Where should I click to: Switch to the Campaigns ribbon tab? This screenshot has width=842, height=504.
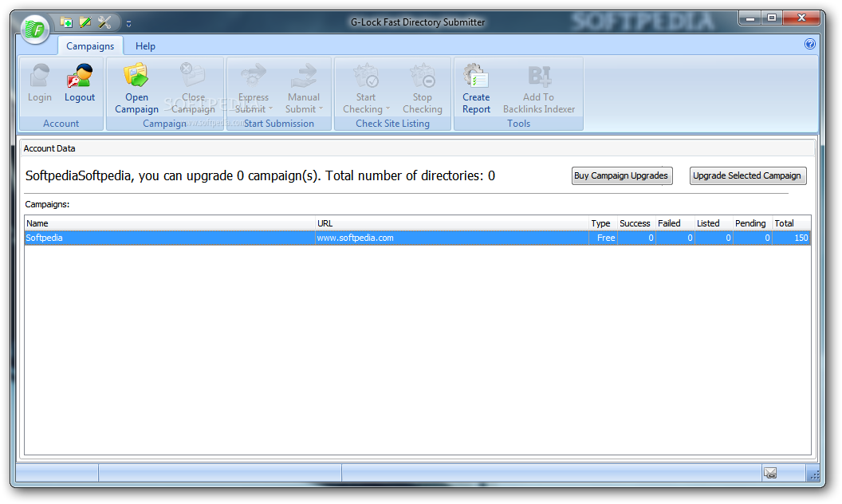point(90,46)
